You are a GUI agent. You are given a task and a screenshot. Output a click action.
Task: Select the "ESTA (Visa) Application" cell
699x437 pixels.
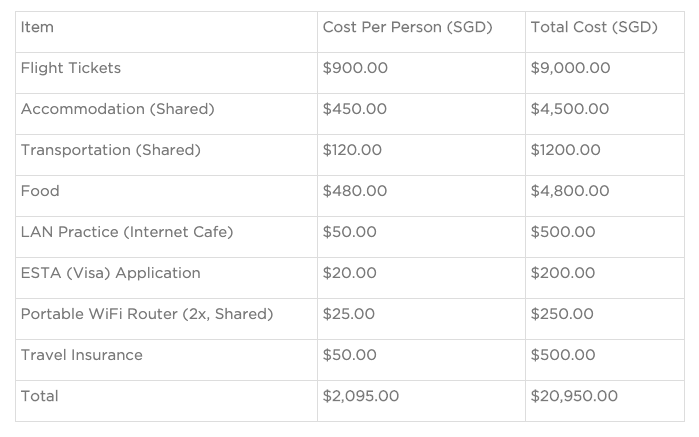click(111, 273)
